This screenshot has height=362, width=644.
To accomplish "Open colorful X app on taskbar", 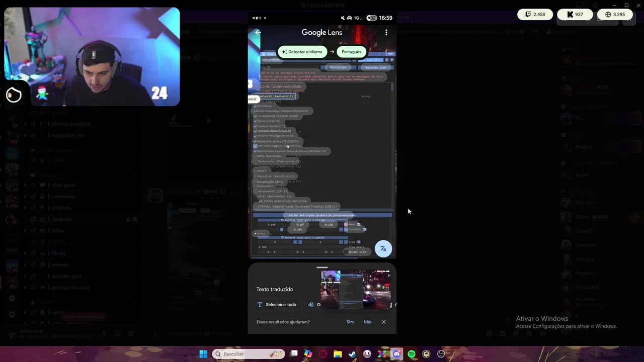I will point(382,354).
